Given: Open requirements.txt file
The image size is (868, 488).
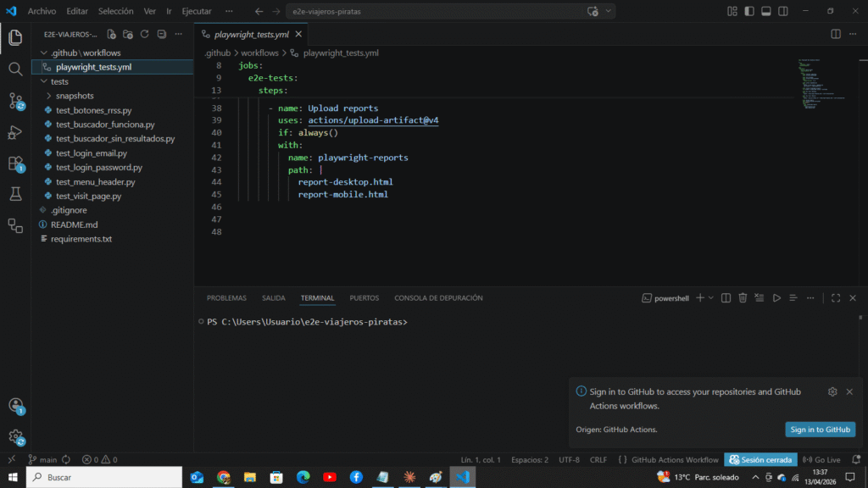Looking at the screenshot, I should [81, 238].
